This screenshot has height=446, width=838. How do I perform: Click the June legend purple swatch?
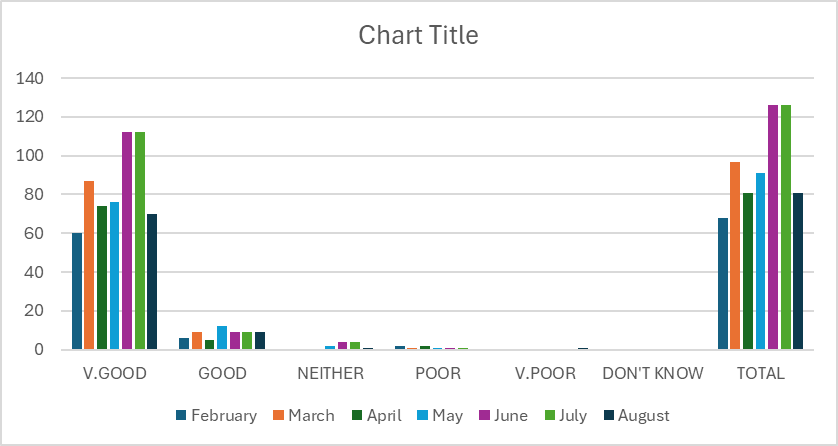tap(500, 416)
